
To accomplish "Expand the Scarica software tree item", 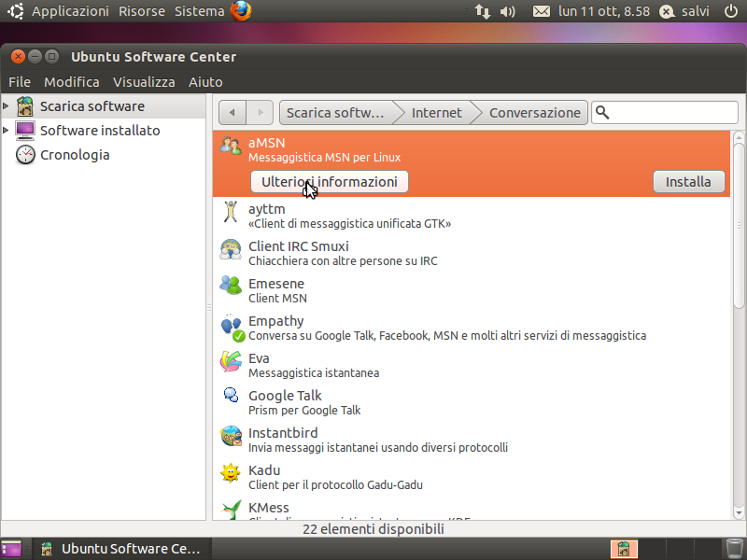I will [x=6, y=105].
